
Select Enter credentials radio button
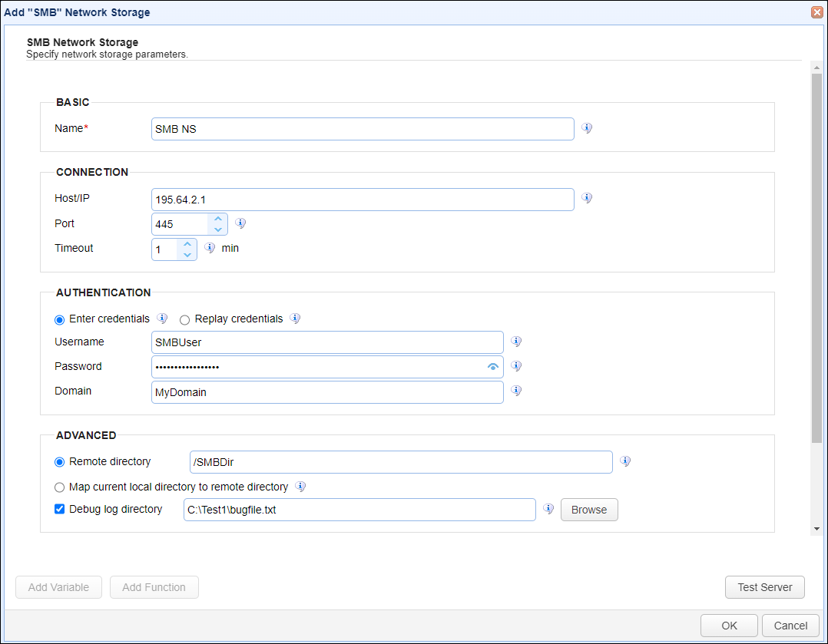coord(60,320)
